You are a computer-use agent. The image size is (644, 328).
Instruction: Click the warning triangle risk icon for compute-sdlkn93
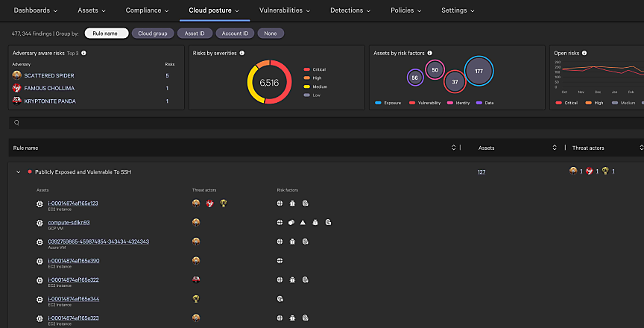(x=303, y=223)
